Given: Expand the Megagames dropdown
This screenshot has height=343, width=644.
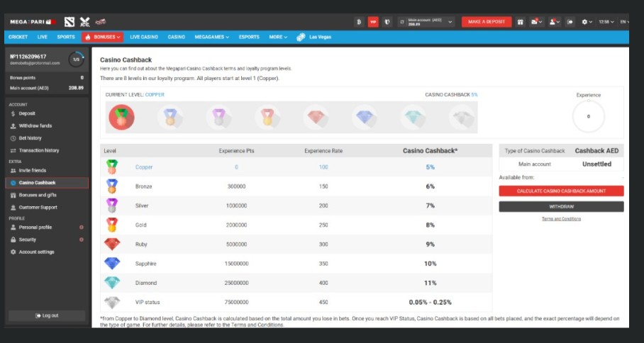Looking at the screenshot, I should (x=211, y=37).
